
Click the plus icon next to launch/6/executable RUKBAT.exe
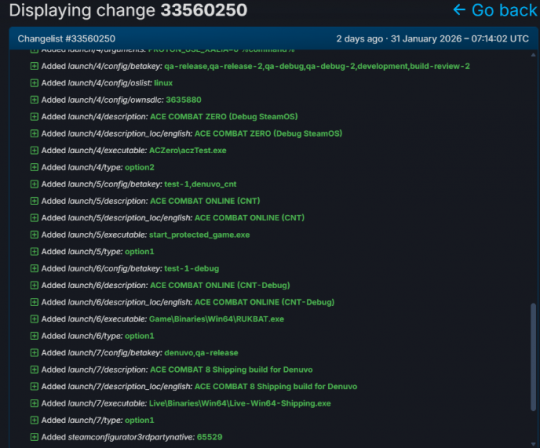(x=34, y=319)
